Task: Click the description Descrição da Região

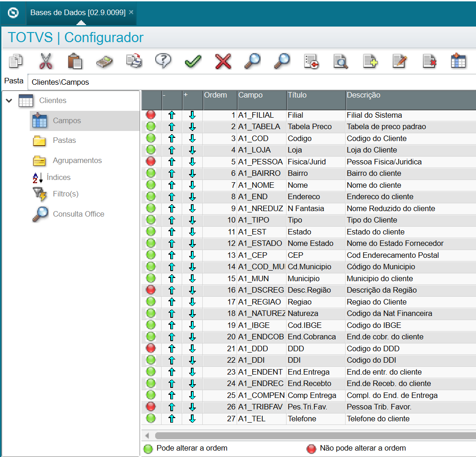Action: click(x=382, y=290)
